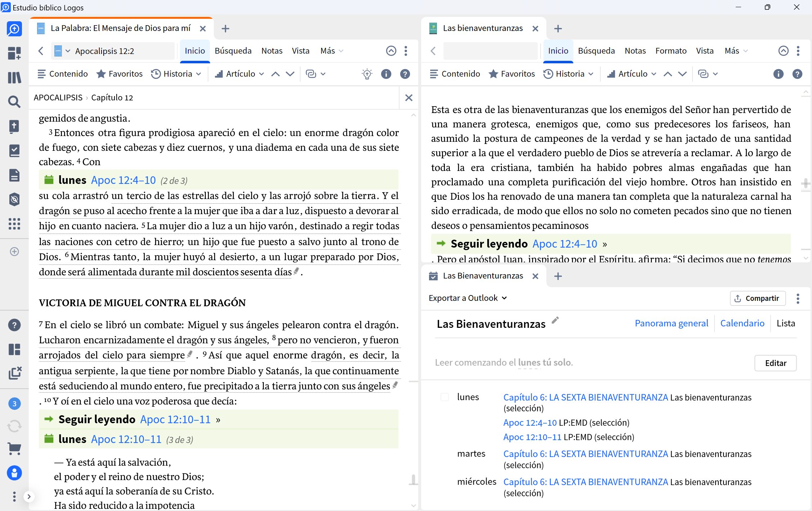This screenshot has width=812, height=511.
Task: Open the Help question mark in sidebar
Action: coord(14,325)
